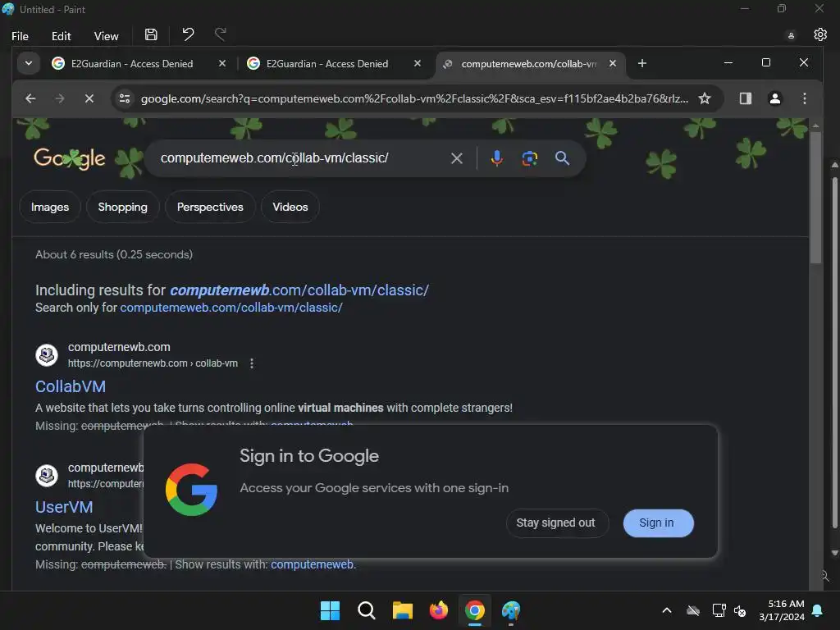Screen dimensions: 840x630
Task: Click the address bar URL
Action: [414, 98]
